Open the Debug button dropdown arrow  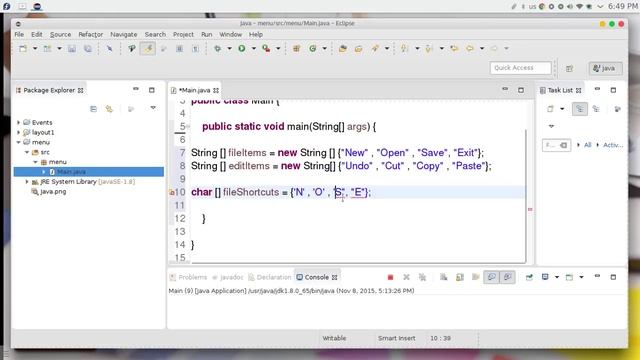[229, 49]
